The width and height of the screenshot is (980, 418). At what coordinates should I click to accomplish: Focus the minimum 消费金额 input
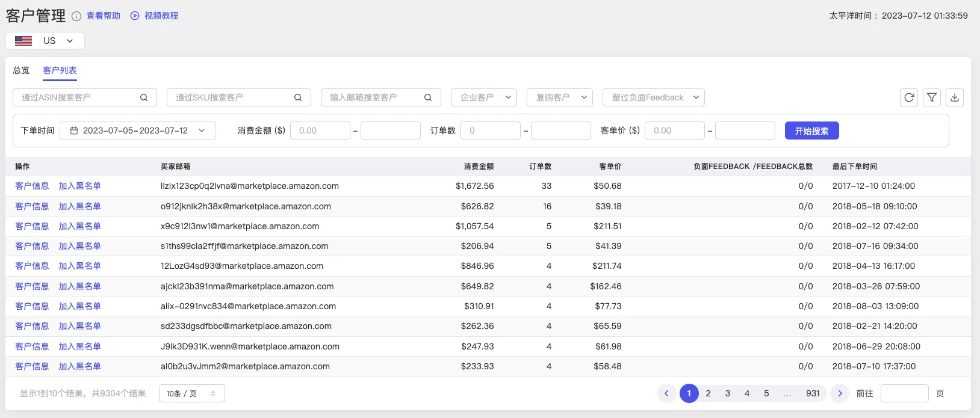(x=320, y=131)
